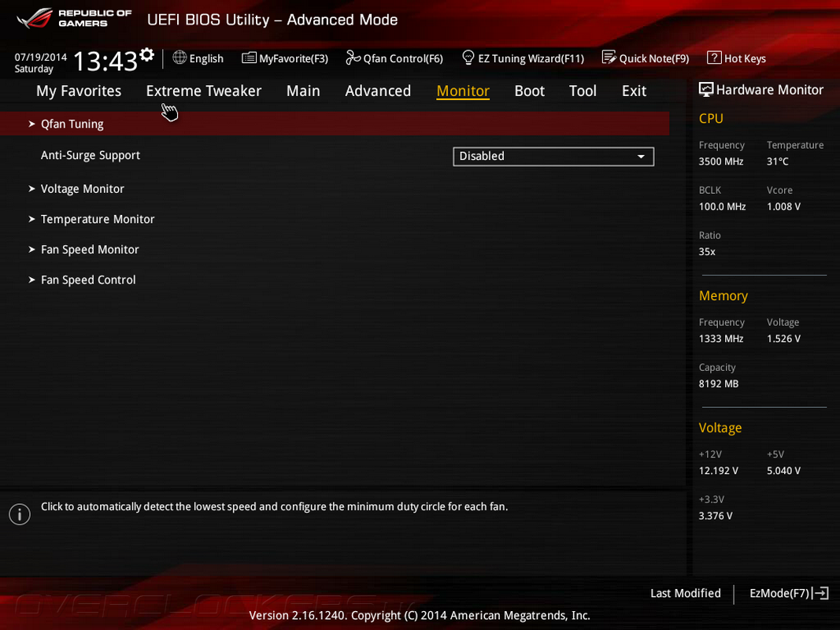Click the CPU frequency 3500 MHz value
The height and width of the screenshot is (630, 840).
point(721,161)
